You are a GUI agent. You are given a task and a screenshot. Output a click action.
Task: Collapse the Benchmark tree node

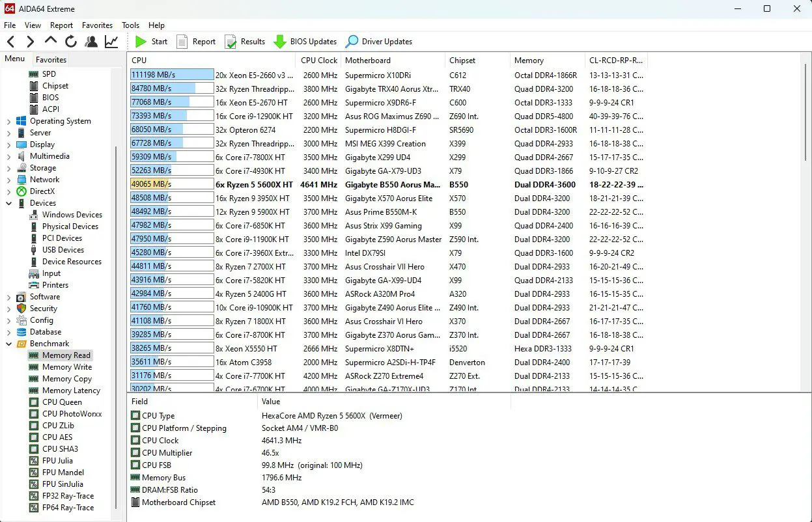[x=8, y=344]
